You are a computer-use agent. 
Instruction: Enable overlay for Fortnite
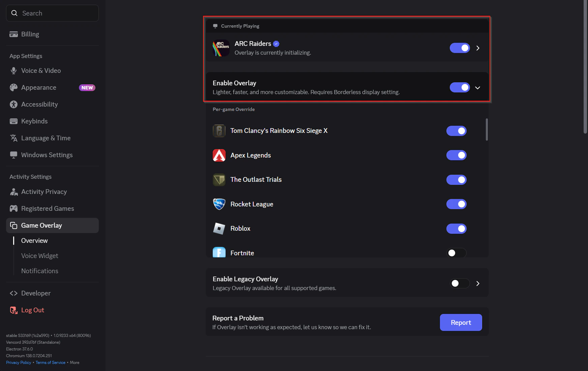pos(456,253)
